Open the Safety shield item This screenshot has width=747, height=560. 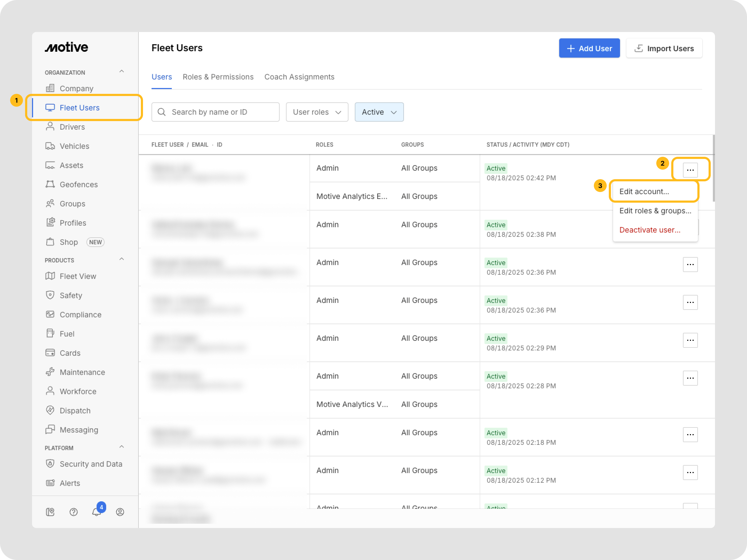tap(71, 295)
